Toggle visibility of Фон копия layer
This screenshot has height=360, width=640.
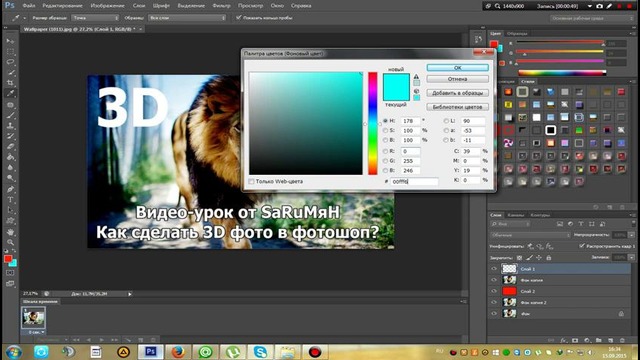click(x=494, y=280)
